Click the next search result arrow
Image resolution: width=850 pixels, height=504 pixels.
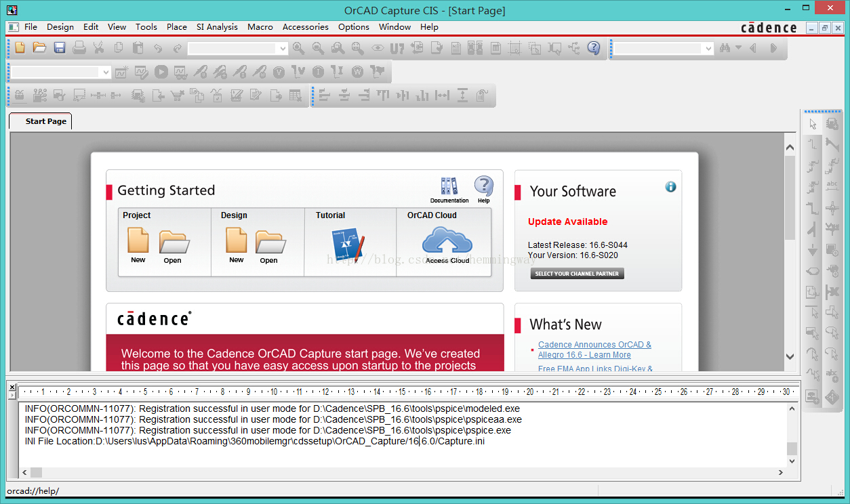click(x=772, y=48)
